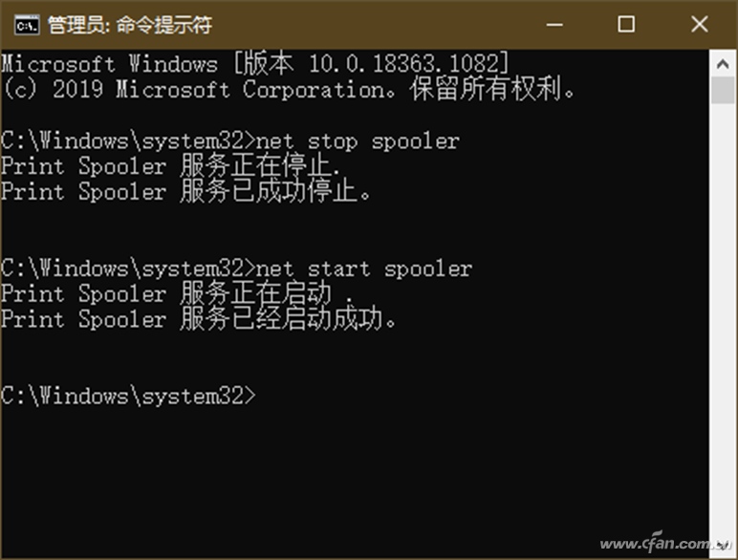Minimize the Command Prompt window
The height and width of the screenshot is (560, 738).
(554, 25)
